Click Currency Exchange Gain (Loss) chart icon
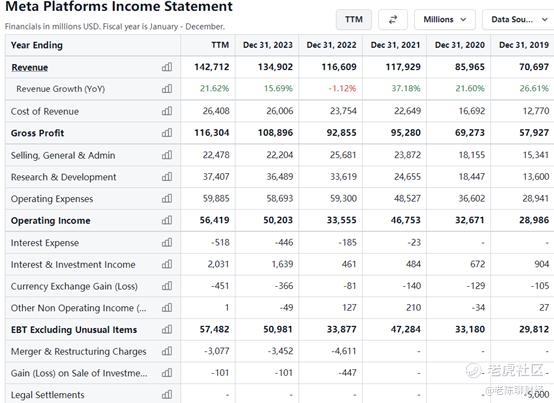 [x=167, y=286]
